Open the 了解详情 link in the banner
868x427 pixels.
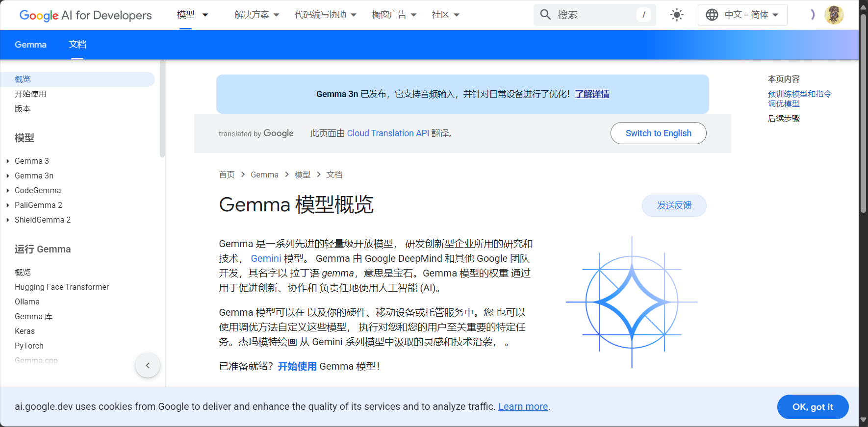(592, 94)
